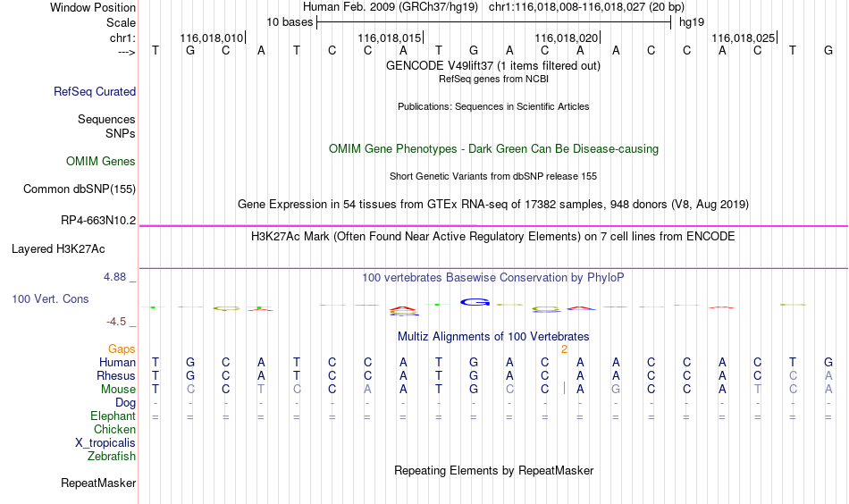This screenshot has height=504, width=849.
Task: Select the Human species row label
Action: tap(117, 363)
